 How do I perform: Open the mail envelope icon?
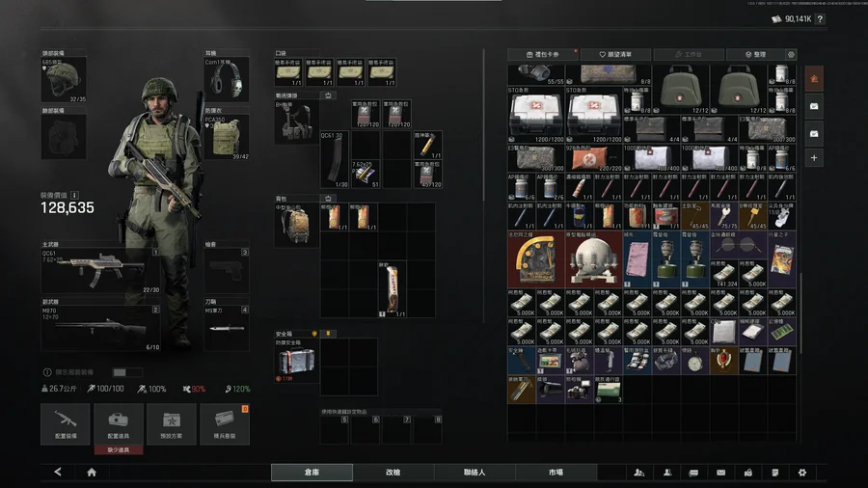pyautogui.click(x=720, y=473)
